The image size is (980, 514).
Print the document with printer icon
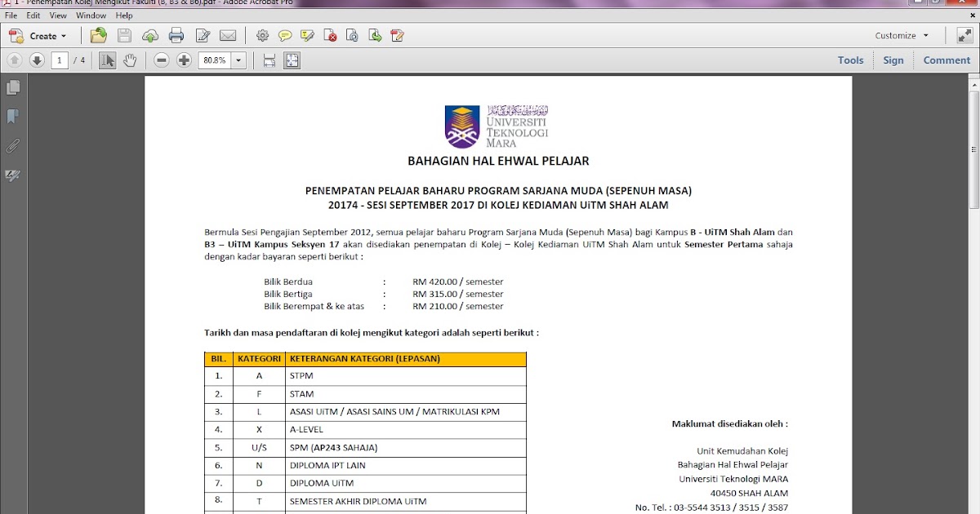coord(176,35)
